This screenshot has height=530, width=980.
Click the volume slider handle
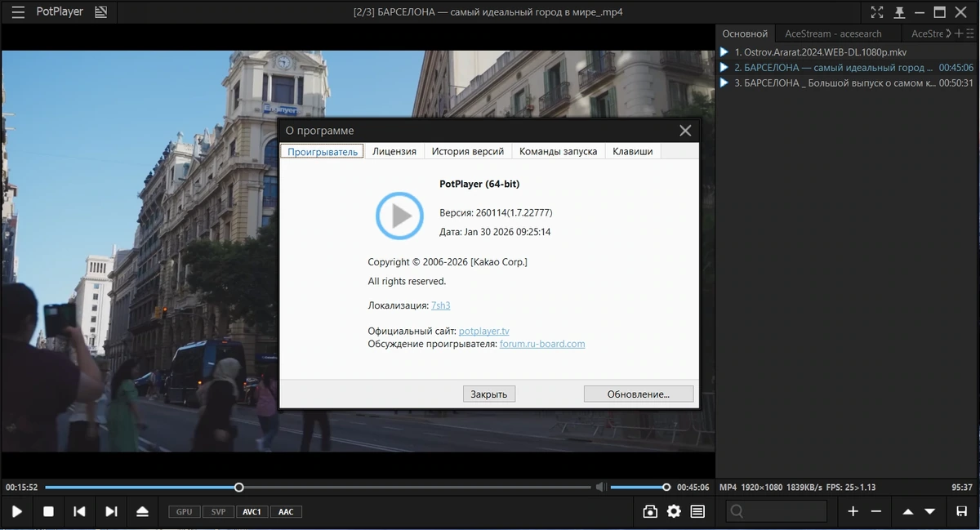666,487
